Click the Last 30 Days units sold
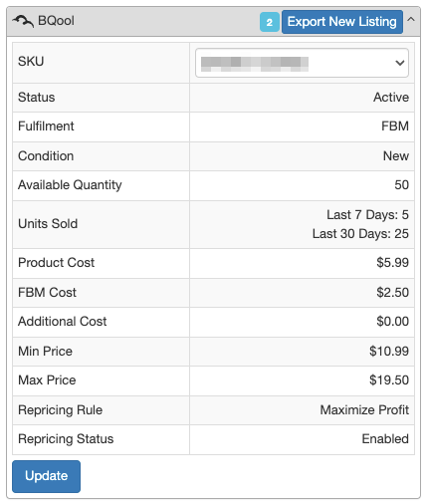 click(360, 234)
